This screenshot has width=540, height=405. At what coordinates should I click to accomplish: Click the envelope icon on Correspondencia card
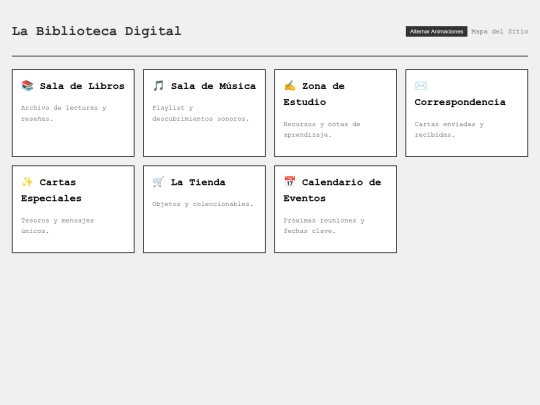[421, 85]
